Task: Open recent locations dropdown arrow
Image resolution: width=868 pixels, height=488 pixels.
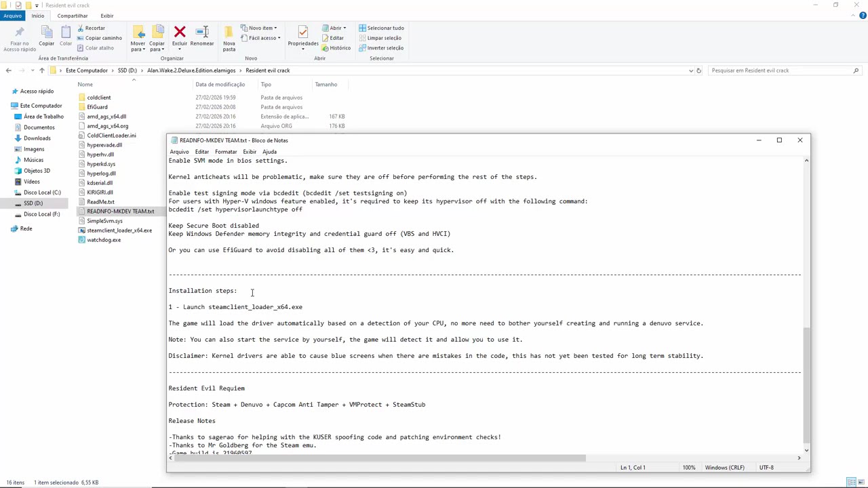Action: click(x=31, y=70)
